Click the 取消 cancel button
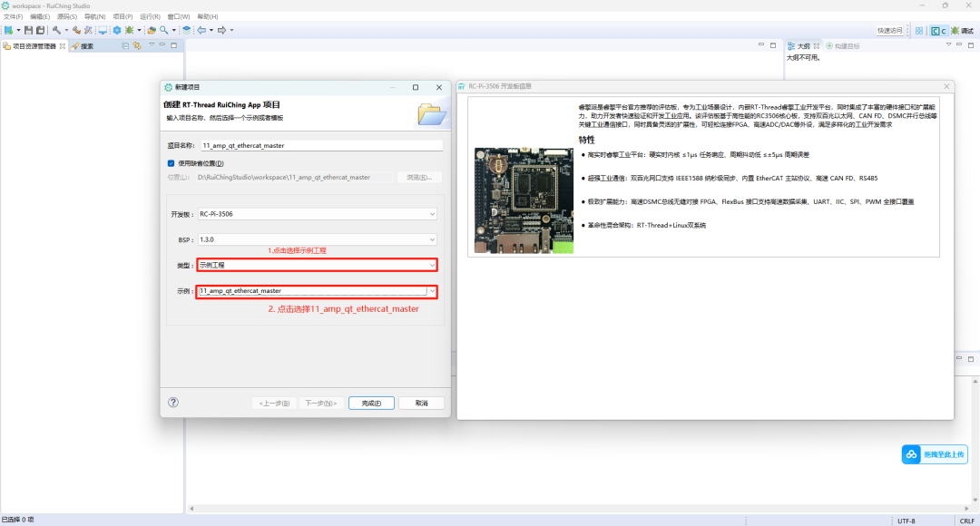 click(421, 404)
